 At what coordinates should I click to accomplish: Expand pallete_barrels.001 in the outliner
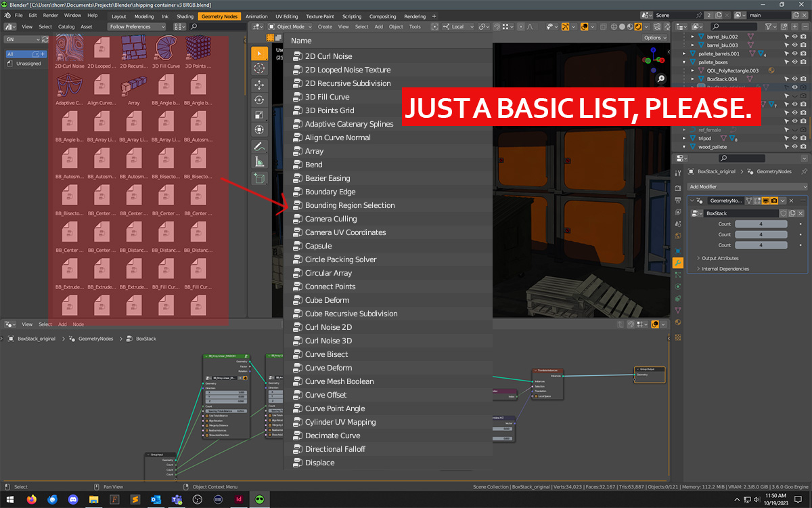pyautogui.click(x=684, y=54)
